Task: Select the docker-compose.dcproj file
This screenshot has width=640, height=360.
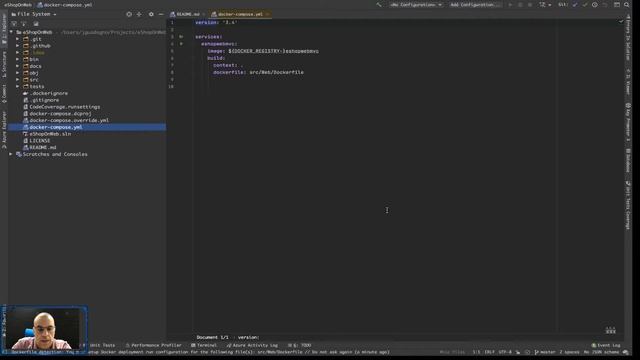Action: pyautogui.click(x=60, y=113)
